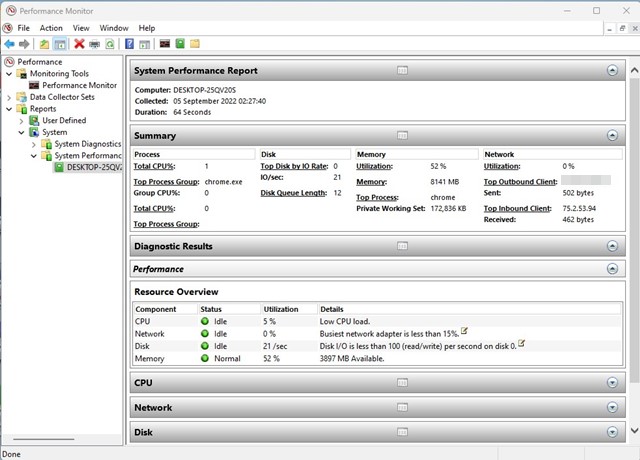Click the View Performance Monitor graph toolbar icon
This screenshot has width=640, height=460.
coord(165,44)
